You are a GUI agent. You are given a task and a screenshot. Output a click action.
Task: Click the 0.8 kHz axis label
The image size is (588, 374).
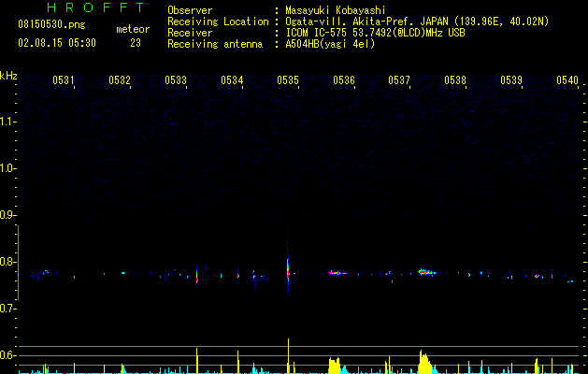(x=7, y=262)
